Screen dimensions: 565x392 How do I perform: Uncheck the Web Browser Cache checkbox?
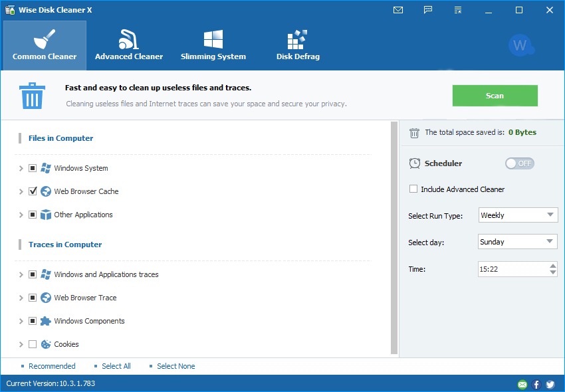click(x=33, y=191)
